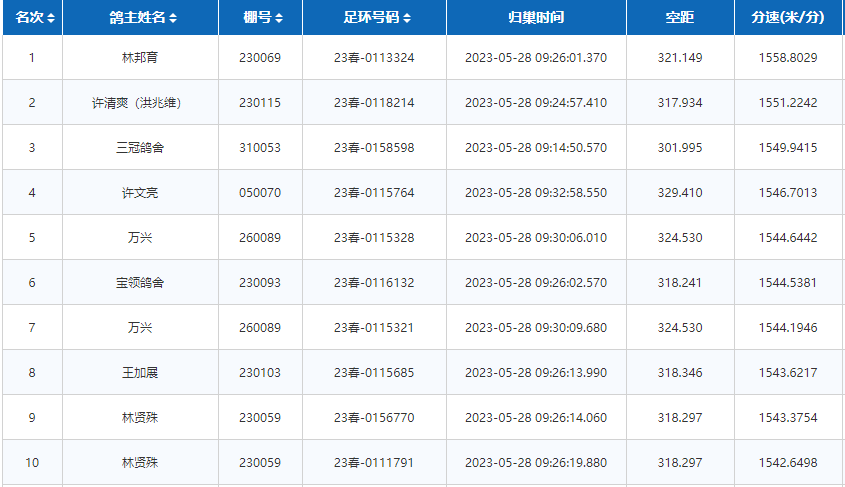The image size is (845, 487).
Task: Select ring number 23春-0158598
Action: point(374,148)
